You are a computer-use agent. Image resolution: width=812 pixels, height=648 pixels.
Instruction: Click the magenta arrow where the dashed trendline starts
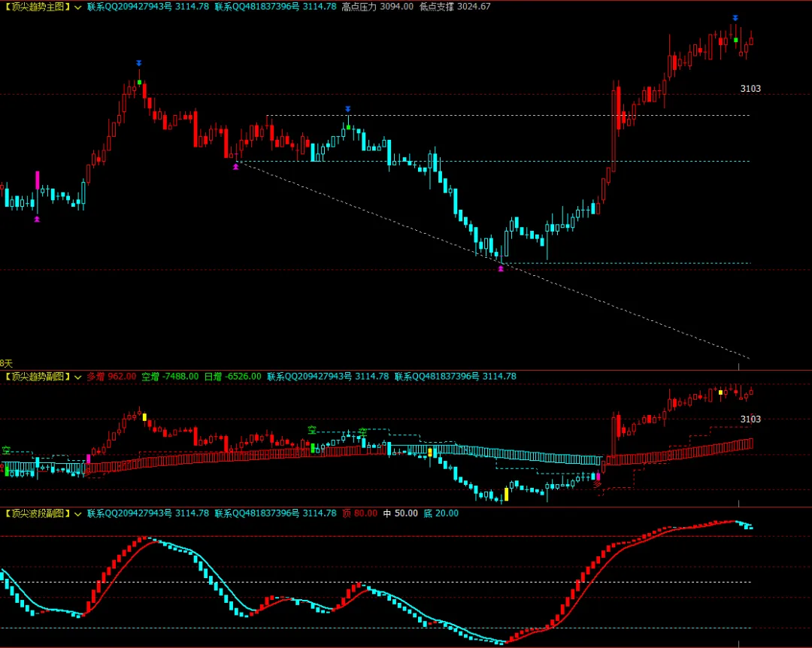235,166
